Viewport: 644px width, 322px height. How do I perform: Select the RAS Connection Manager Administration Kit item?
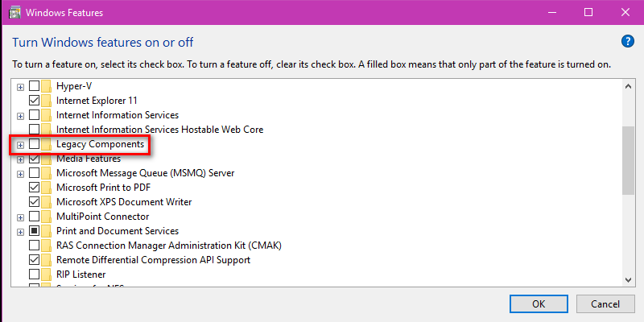pyautogui.click(x=167, y=246)
